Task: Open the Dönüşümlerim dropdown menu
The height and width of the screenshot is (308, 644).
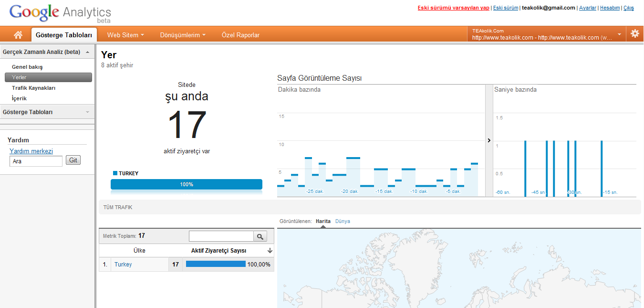Action: pyautogui.click(x=183, y=35)
